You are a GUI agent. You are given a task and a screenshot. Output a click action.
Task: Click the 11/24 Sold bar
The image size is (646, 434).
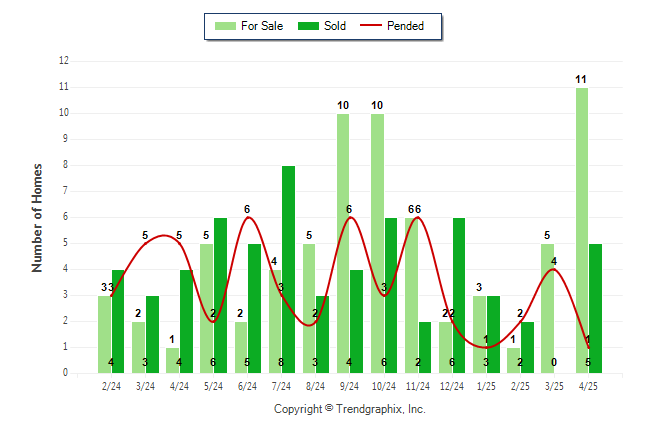[425, 347]
